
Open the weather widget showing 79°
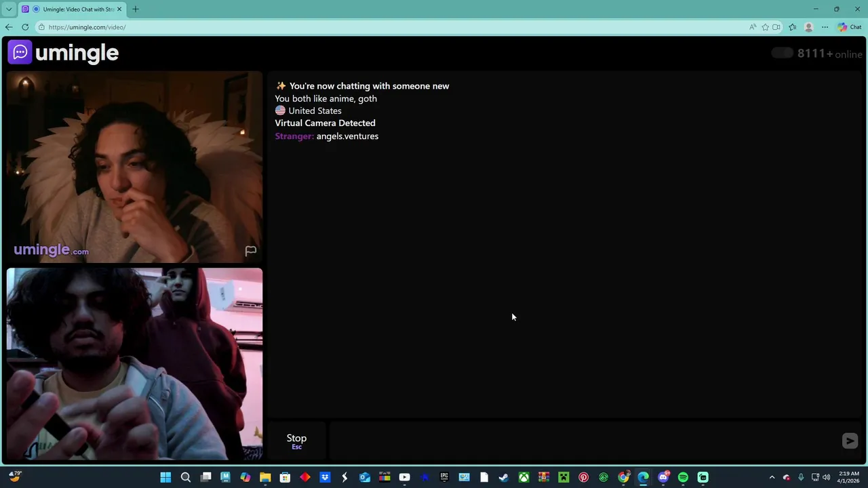[15, 476]
